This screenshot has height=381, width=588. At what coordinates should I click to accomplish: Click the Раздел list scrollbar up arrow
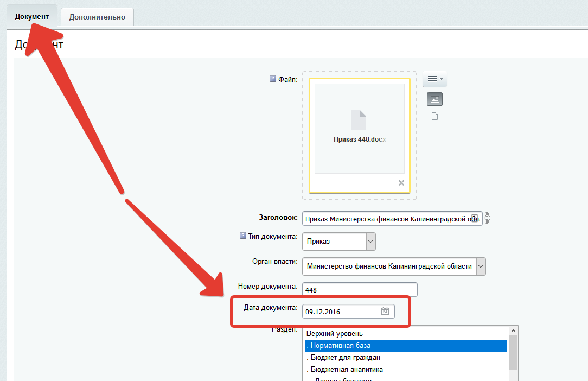513,331
